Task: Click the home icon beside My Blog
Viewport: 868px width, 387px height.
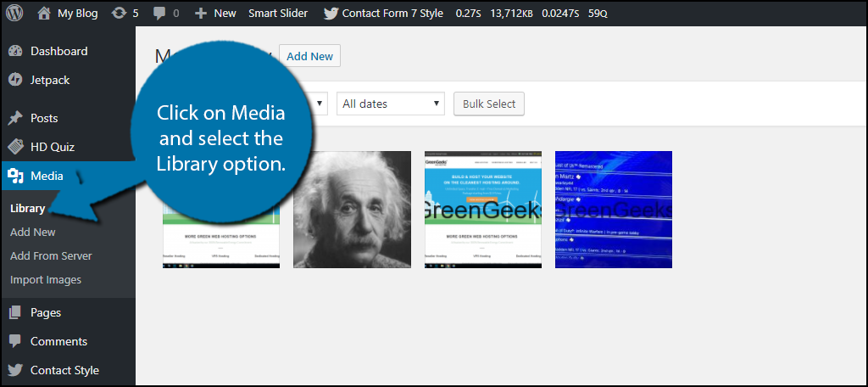Action: (x=44, y=14)
